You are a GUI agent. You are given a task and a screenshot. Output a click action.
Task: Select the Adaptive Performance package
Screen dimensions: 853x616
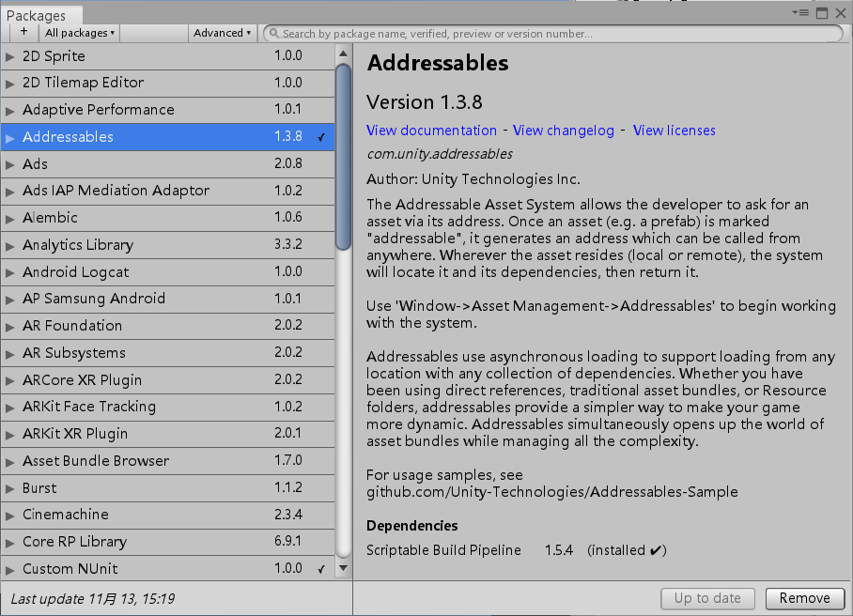point(167,110)
